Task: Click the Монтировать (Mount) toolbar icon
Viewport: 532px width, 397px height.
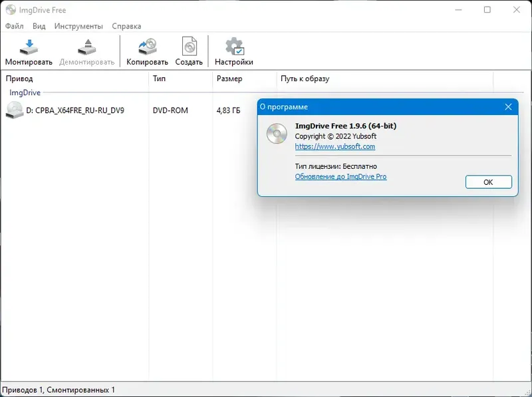Action: pyautogui.click(x=29, y=47)
